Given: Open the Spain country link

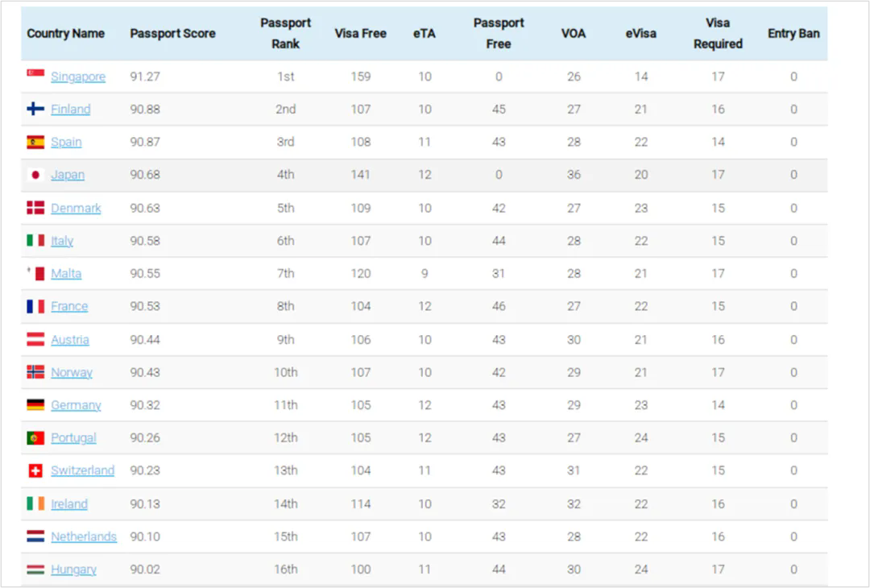Looking at the screenshot, I should pos(66,142).
